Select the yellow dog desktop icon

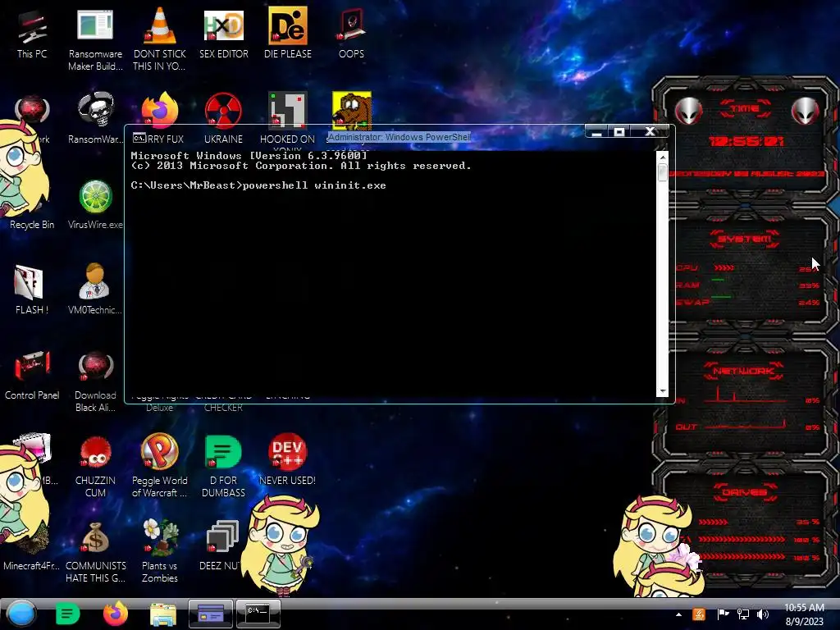pyautogui.click(x=351, y=111)
